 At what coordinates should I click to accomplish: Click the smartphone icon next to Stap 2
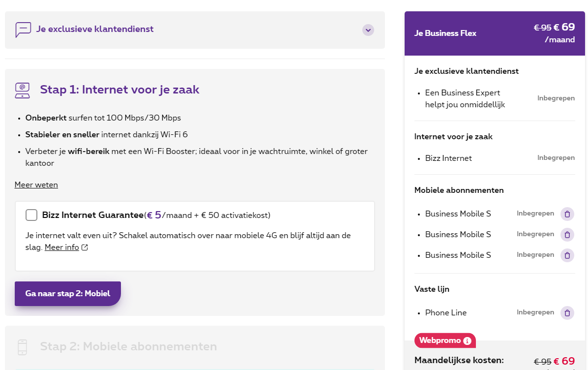[23, 347]
